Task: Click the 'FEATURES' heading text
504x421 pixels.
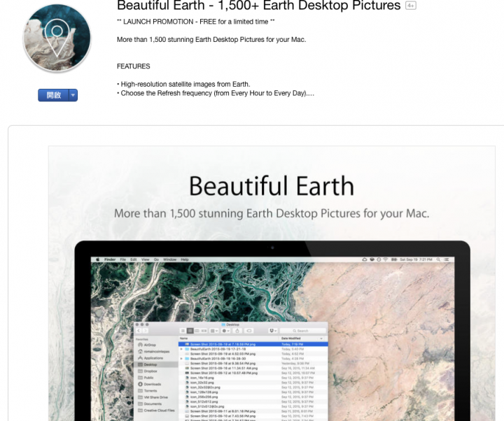Action: [134, 66]
